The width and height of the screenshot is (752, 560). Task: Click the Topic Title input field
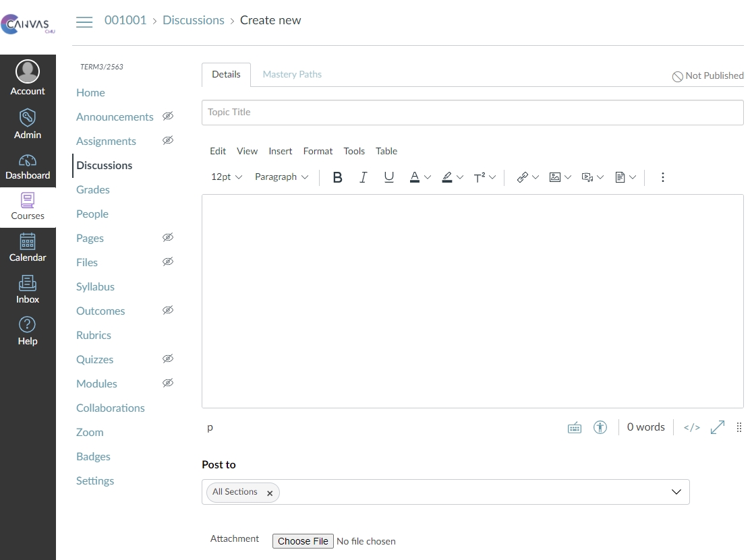click(472, 113)
